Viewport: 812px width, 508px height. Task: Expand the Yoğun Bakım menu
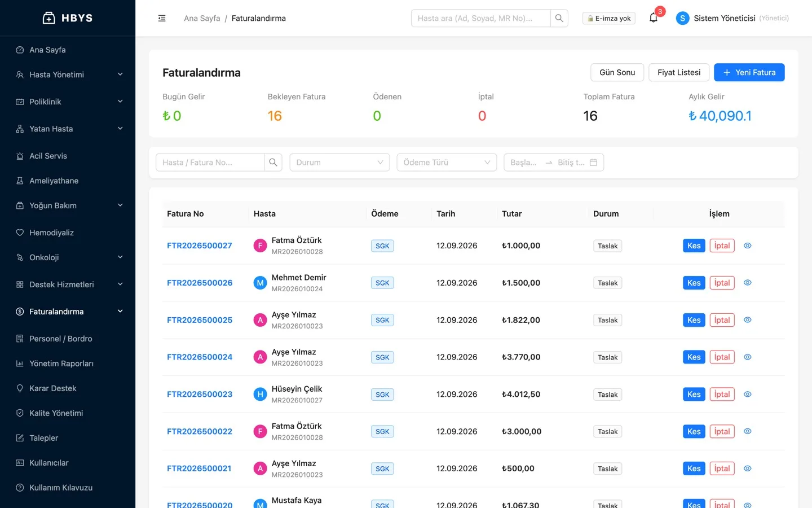point(68,205)
